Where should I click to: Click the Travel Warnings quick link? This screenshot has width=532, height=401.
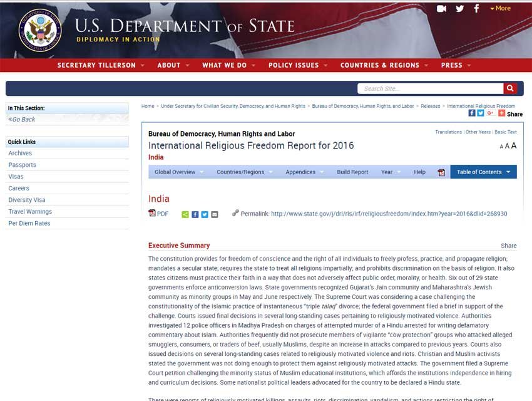[30, 212]
